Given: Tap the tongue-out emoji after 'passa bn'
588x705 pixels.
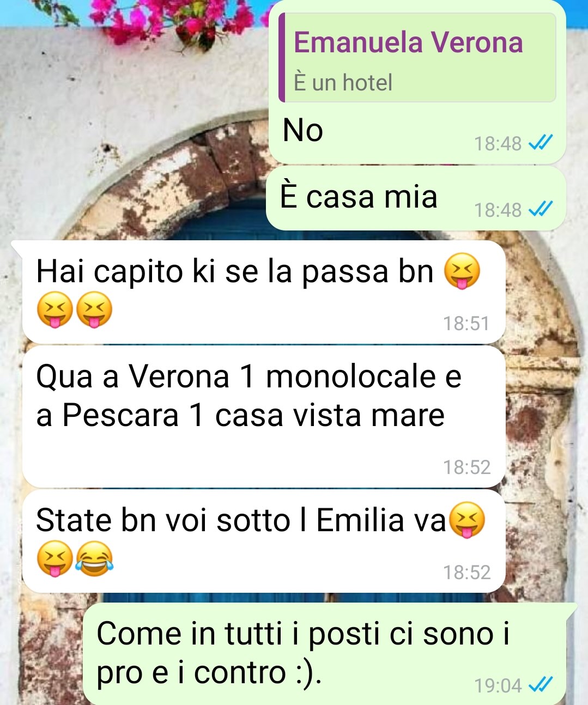Looking at the screenshot, I should [x=463, y=272].
